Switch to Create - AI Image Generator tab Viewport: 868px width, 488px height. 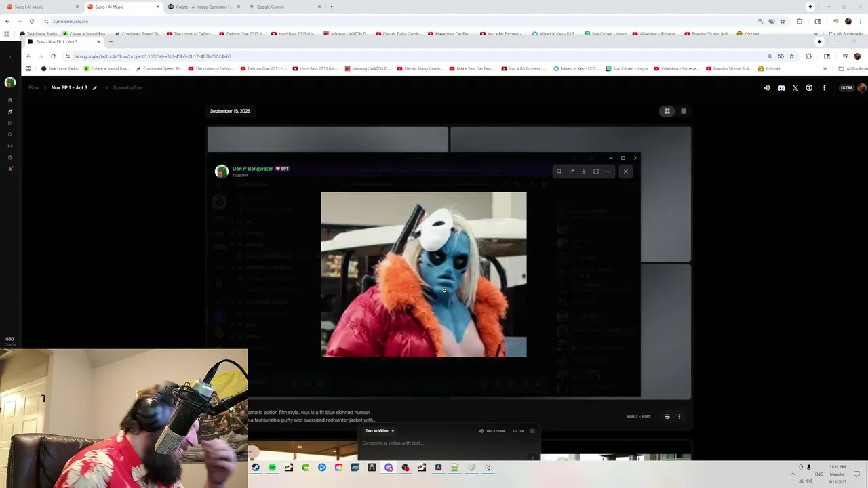point(203,7)
